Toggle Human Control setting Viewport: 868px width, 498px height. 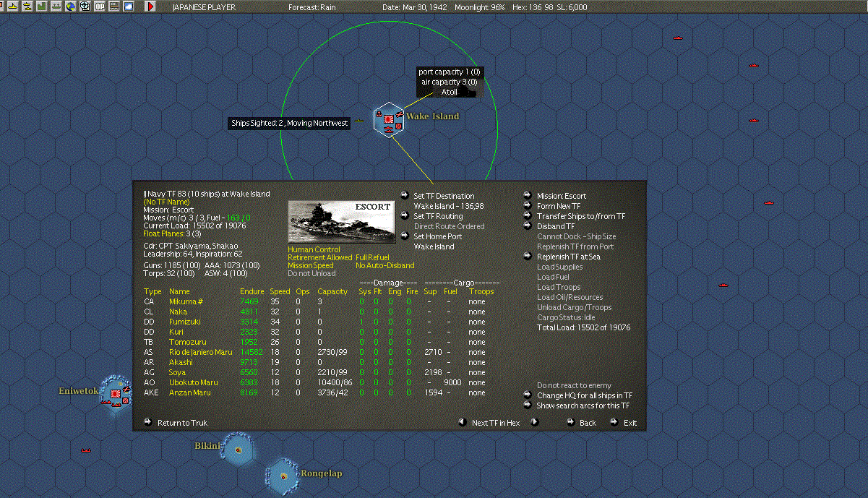pyautogui.click(x=314, y=249)
